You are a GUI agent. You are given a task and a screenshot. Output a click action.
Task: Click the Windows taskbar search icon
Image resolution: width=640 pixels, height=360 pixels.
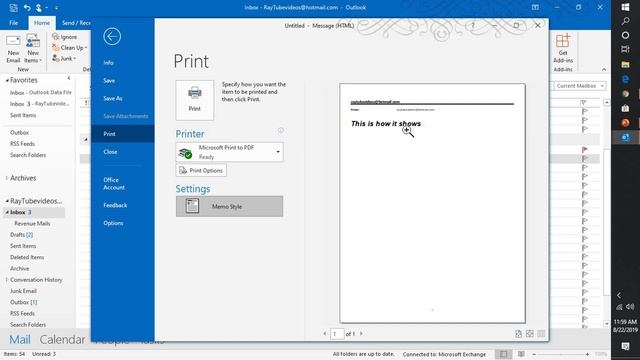pyautogui.click(x=625, y=21)
